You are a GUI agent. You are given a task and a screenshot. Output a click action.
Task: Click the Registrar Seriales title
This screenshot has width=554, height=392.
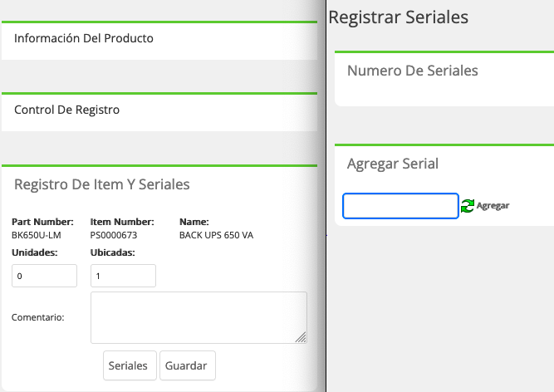pos(398,17)
